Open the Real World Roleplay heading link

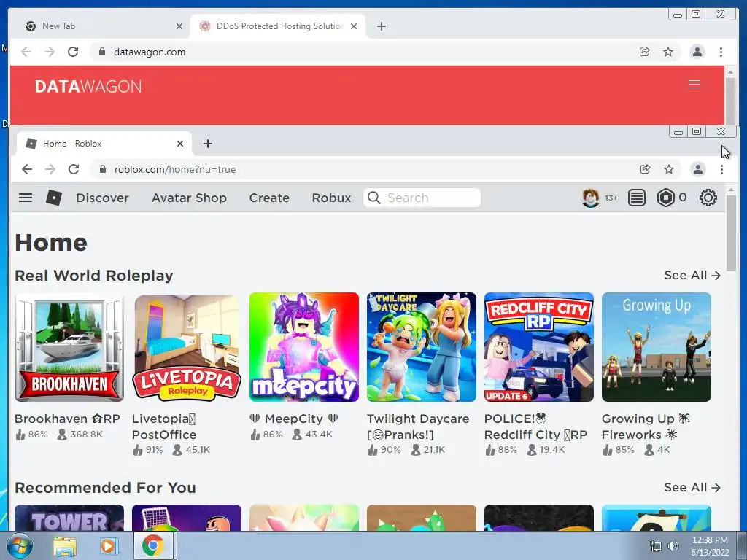point(94,275)
